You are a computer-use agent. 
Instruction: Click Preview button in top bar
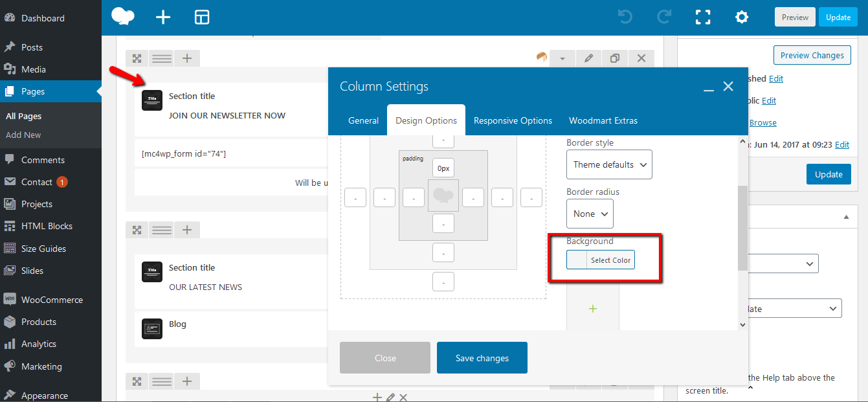click(795, 17)
